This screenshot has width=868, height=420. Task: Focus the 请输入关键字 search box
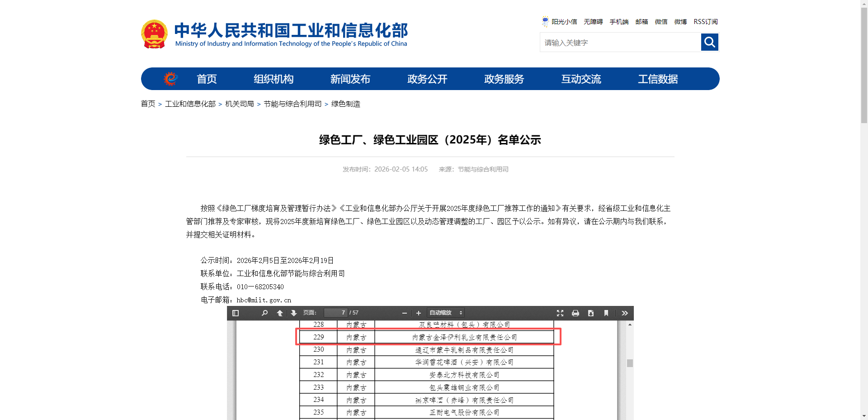pyautogui.click(x=620, y=43)
